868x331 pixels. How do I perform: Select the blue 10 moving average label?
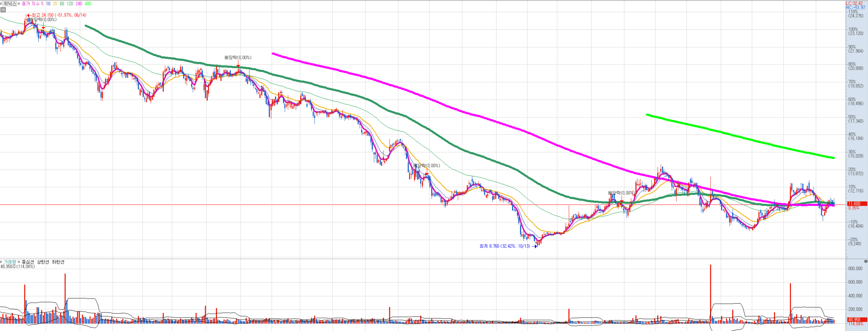click(48, 4)
